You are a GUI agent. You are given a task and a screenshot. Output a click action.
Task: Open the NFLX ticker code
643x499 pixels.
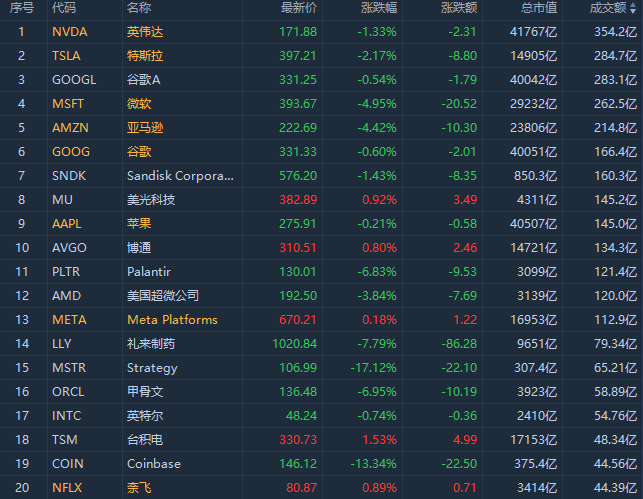click(68, 488)
